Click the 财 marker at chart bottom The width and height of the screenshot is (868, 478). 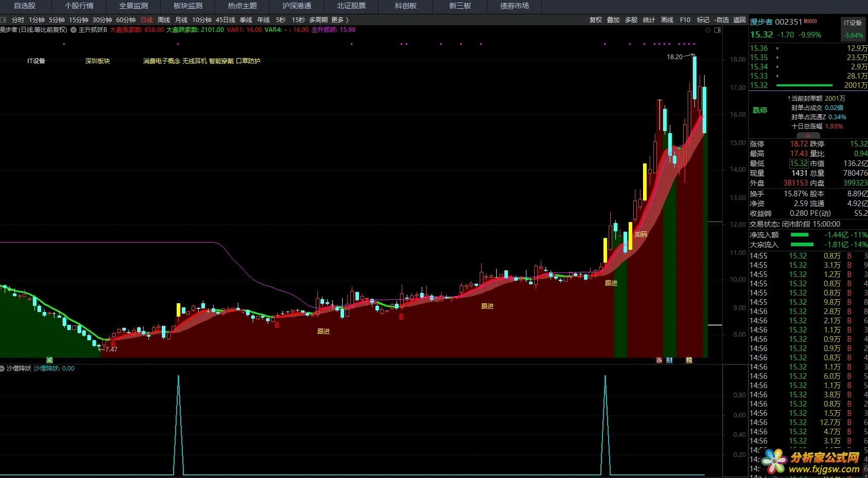(x=669, y=360)
